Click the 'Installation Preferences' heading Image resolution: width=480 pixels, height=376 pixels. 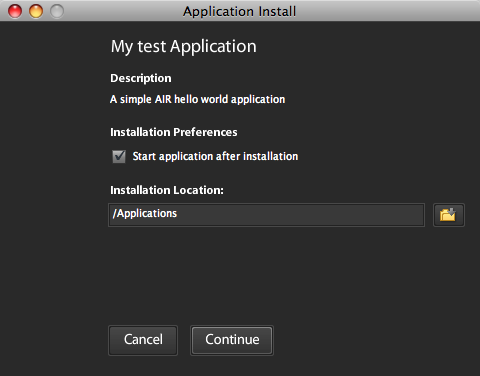[174, 132]
